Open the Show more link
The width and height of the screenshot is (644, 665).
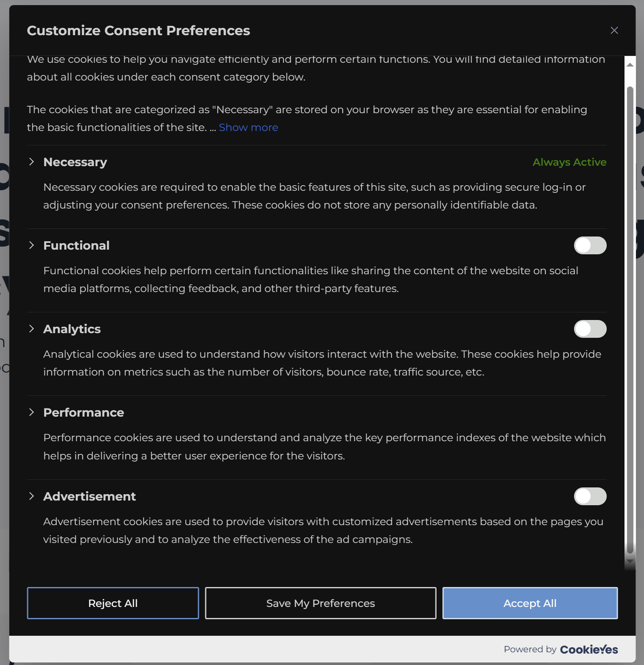click(x=248, y=127)
